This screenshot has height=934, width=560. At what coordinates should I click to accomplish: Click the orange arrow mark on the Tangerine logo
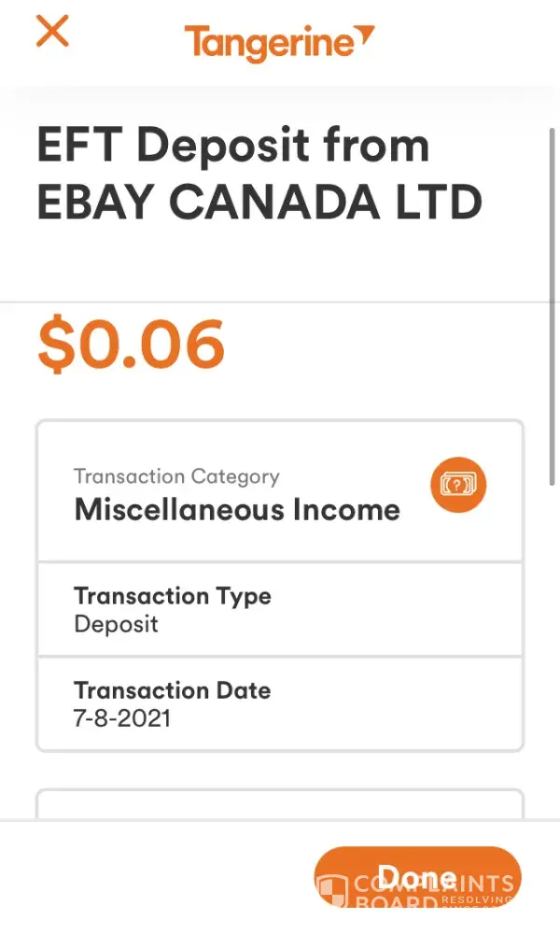click(366, 36)
